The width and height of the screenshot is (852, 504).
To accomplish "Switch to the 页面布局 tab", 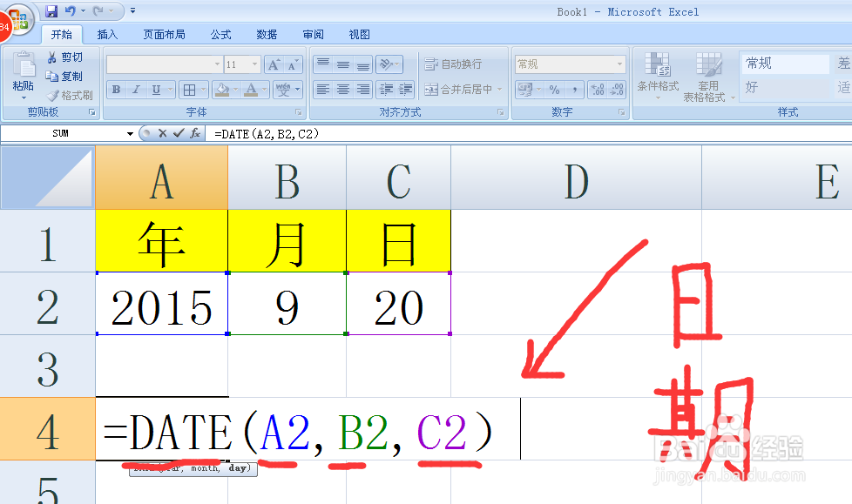I will point(164,35).
